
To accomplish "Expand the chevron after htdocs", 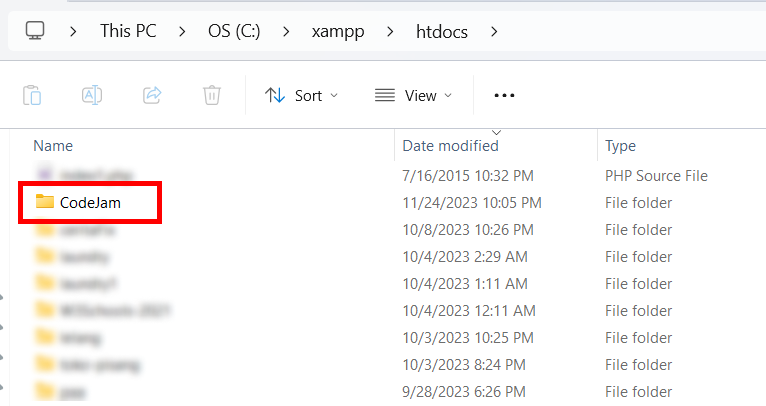I will pos(493,31).
